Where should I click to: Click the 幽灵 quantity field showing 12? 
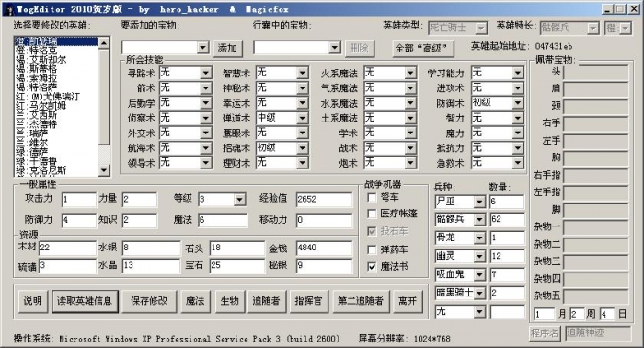tap(507, 256)
